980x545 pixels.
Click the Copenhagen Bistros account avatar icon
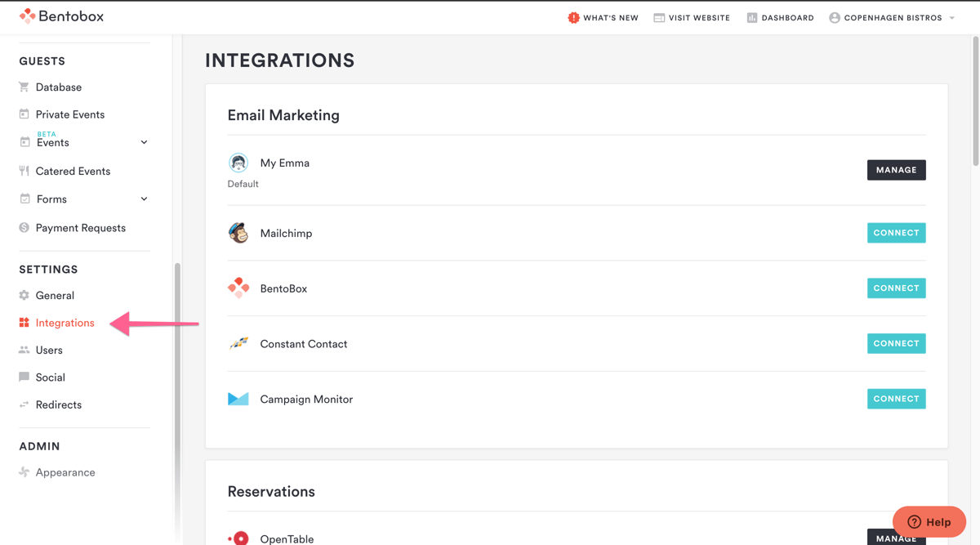(x=835, y=17)
